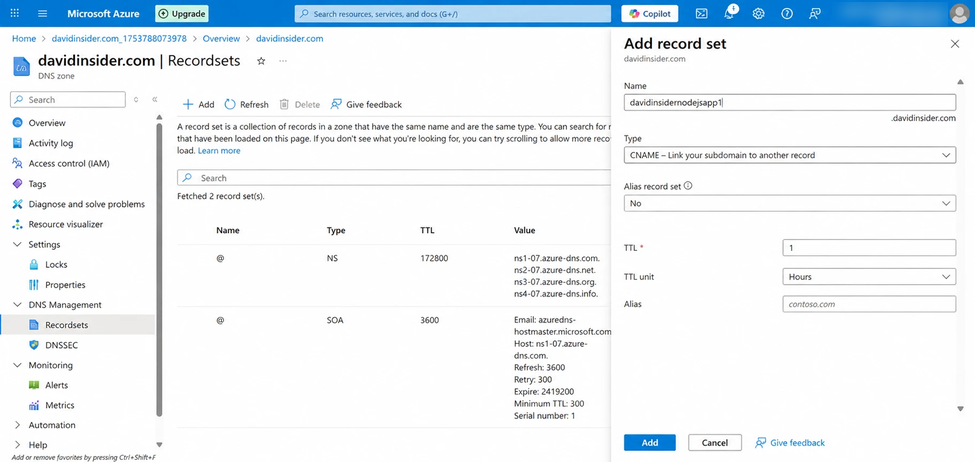Open Overview in the sidebar
The width and height of the screenshot is (975, 462).
point(47,123)
